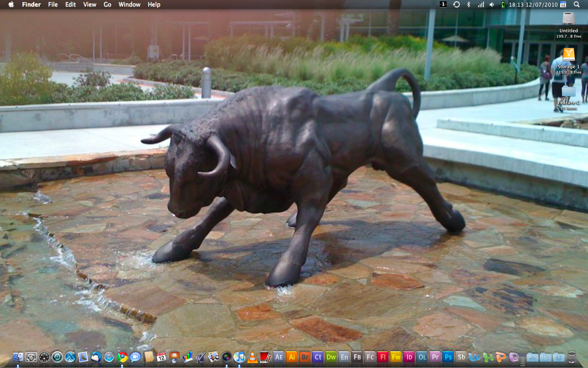
Task: Open Adobe Bridge (Br) from the Dock
Action: click(x=305, y=357)
